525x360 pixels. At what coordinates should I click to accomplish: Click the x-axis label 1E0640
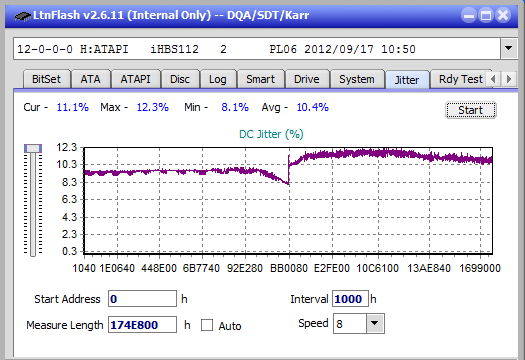point(117,268)
